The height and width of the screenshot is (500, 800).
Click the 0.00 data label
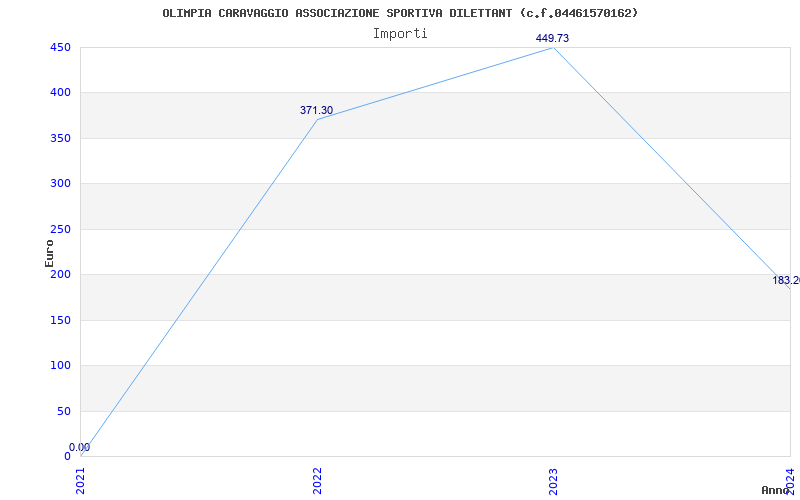(x=80, y=447)
